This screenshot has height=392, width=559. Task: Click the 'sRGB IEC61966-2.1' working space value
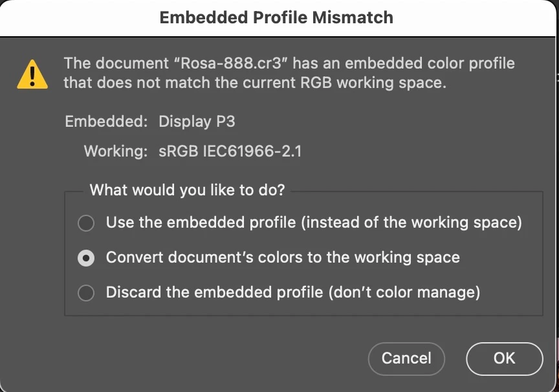[x=230, y=152]
